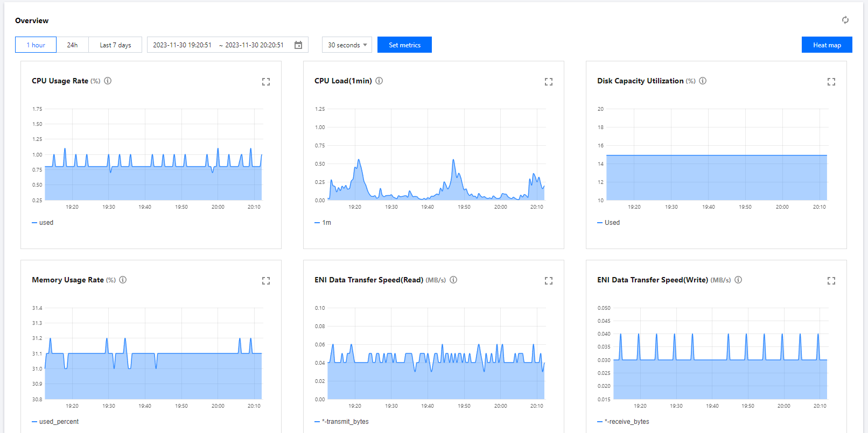Open the Heat map view
This screenshot has height=433, width=868.
coord(827,45)
